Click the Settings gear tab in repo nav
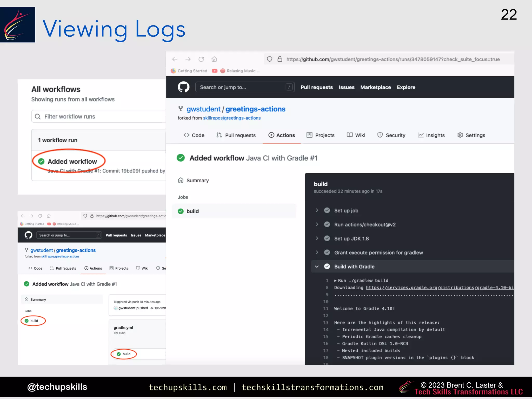The height and width of the screenshot is (399, 532). click(471, 135)
